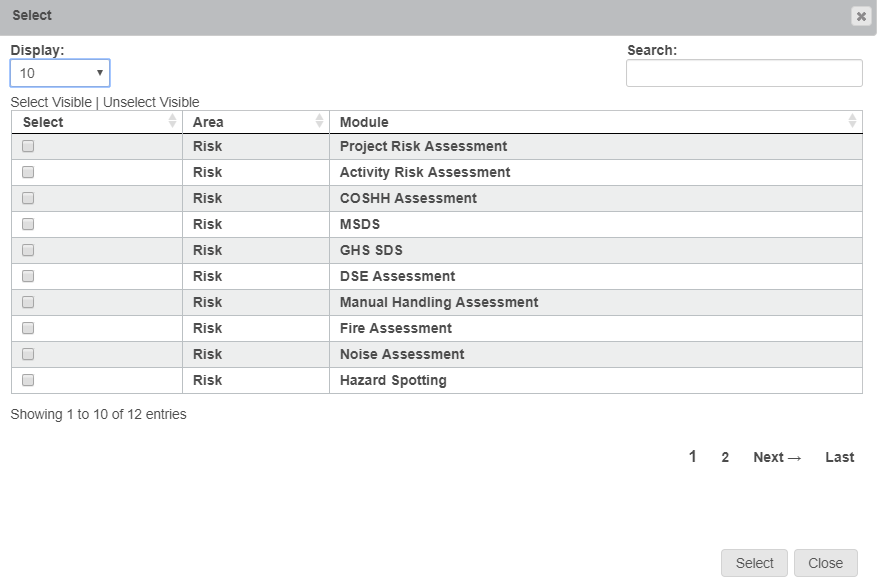The image size is (878, 585).
Task: Select the Hazard Spotting checkbox
Action: (28, 380)
